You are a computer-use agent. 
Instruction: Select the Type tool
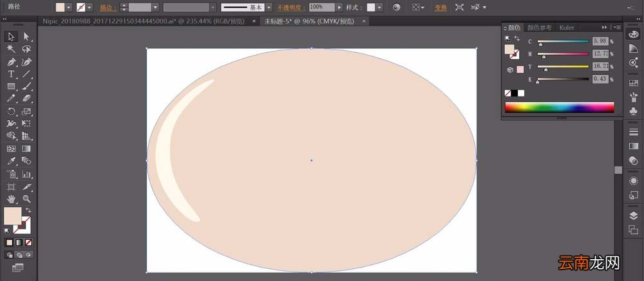pos(11,74)
